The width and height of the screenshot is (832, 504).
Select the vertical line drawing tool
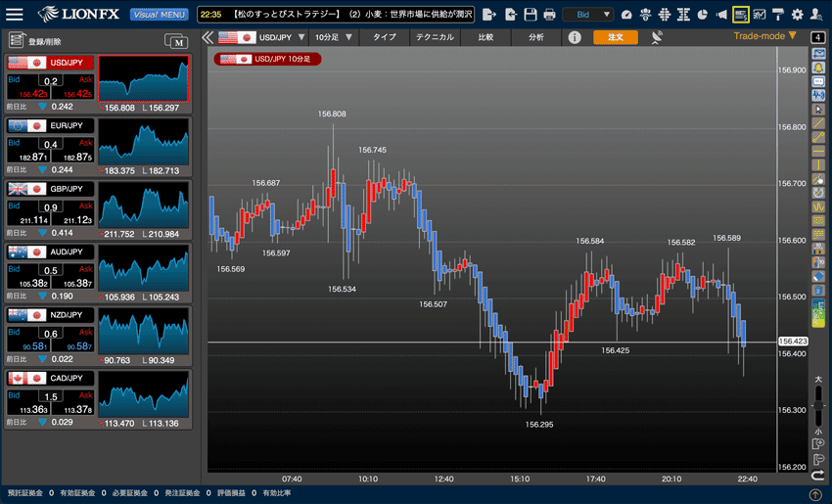818,165
